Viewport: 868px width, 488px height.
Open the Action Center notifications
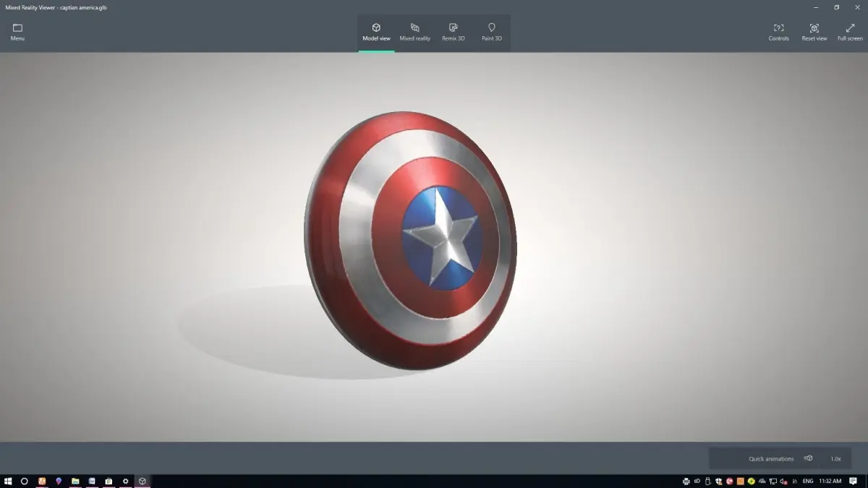(x=854, y=481)
